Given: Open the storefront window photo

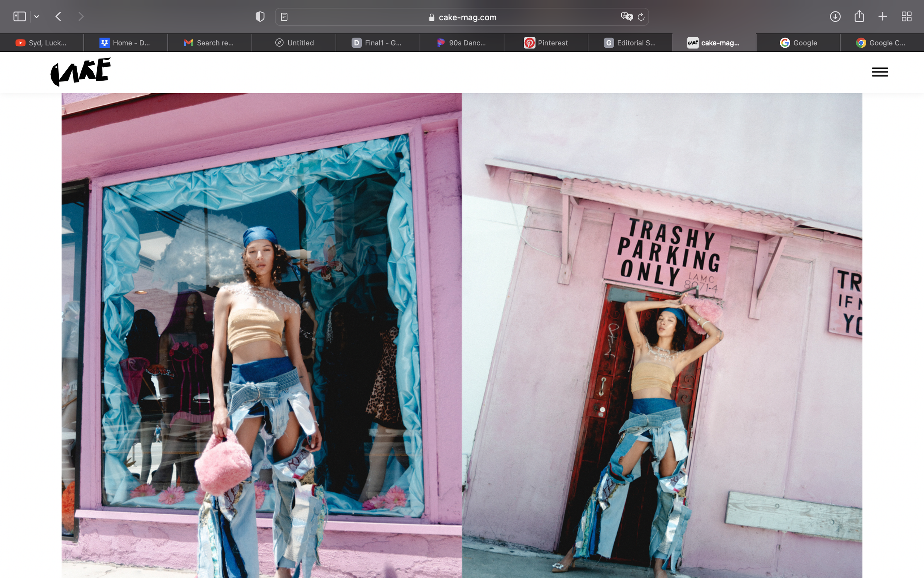Looking at the screenshot, I should (x=262, y=336).
